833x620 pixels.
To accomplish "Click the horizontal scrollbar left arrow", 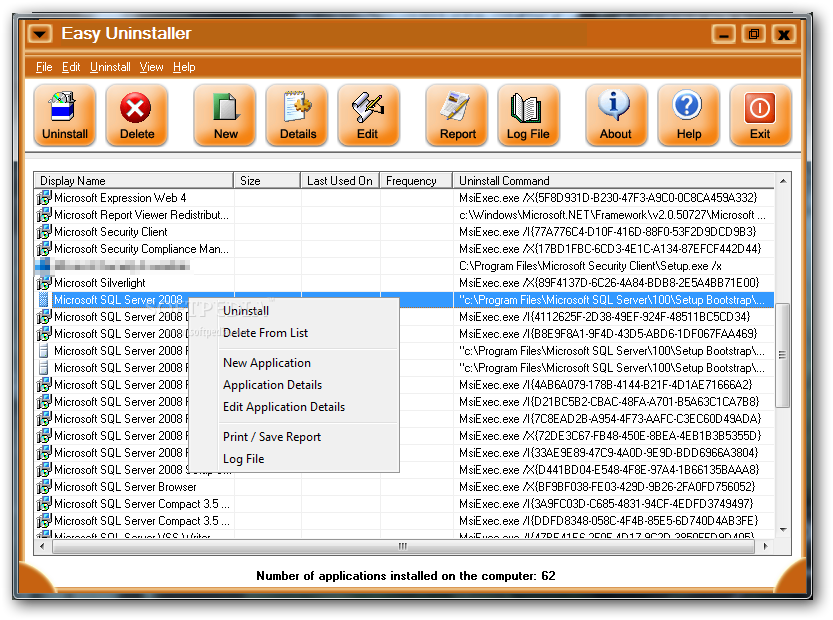I will pos(42,546).
